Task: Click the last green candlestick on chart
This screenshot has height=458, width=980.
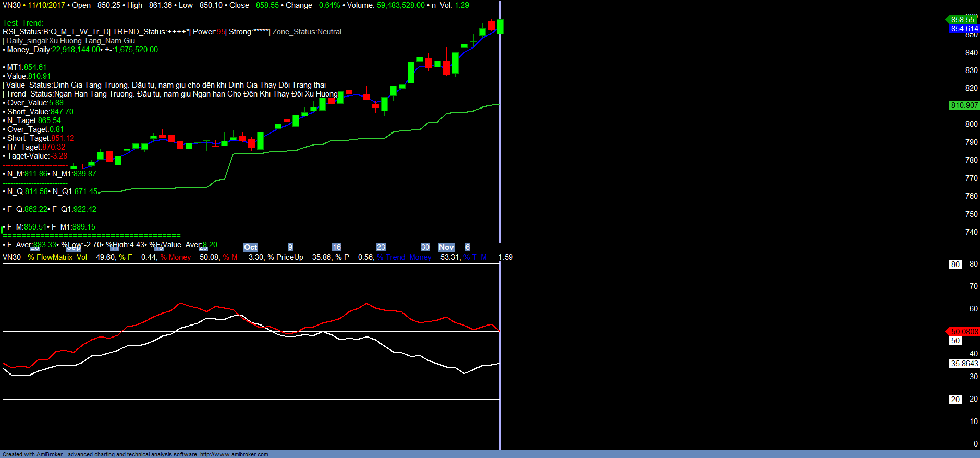Action: pyautogui.click(x=500, y=27)
